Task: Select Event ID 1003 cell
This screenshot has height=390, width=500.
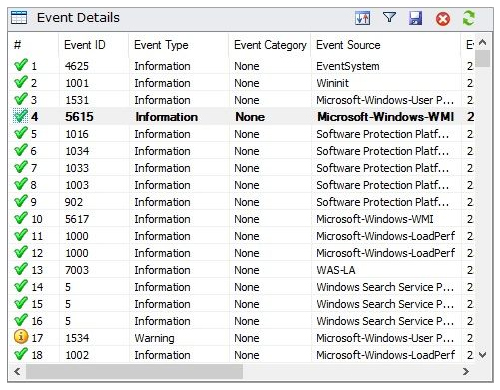Action: tap(77, 185)
